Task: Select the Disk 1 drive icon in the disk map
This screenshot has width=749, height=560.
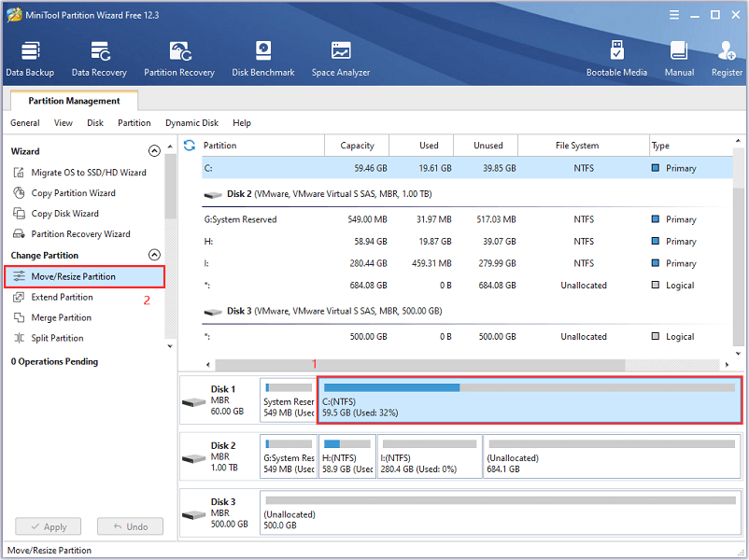Action: pyautogui.click(x=193, y=402)
